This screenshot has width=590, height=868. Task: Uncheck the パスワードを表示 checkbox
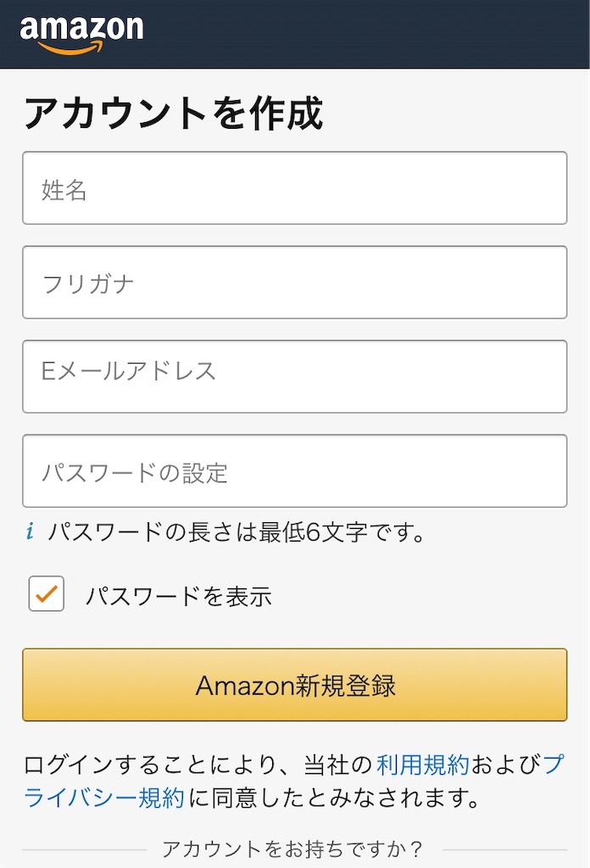(47, 594)
